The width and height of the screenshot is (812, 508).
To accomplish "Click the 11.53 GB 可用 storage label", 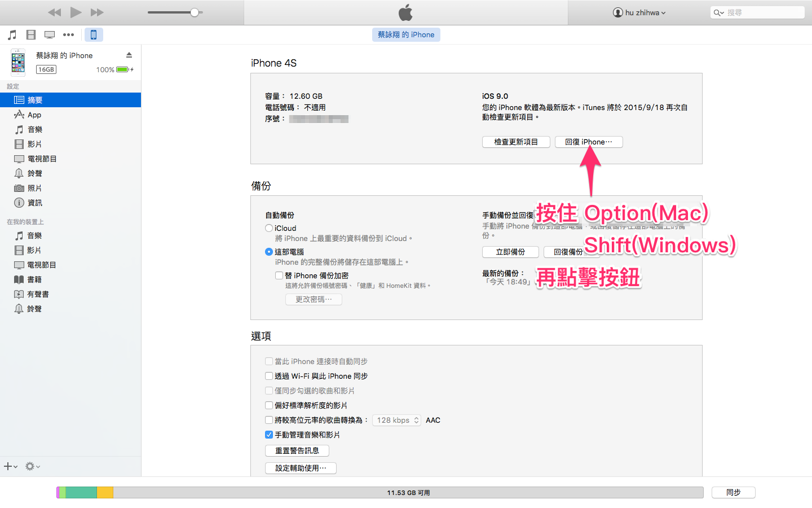I will pyautogui.click(x=408, y=493).
